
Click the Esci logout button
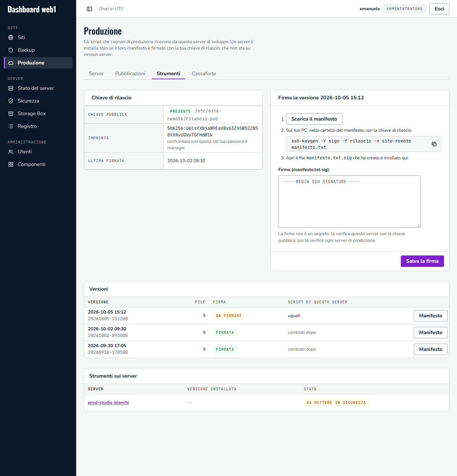click(x=439, y=9)
